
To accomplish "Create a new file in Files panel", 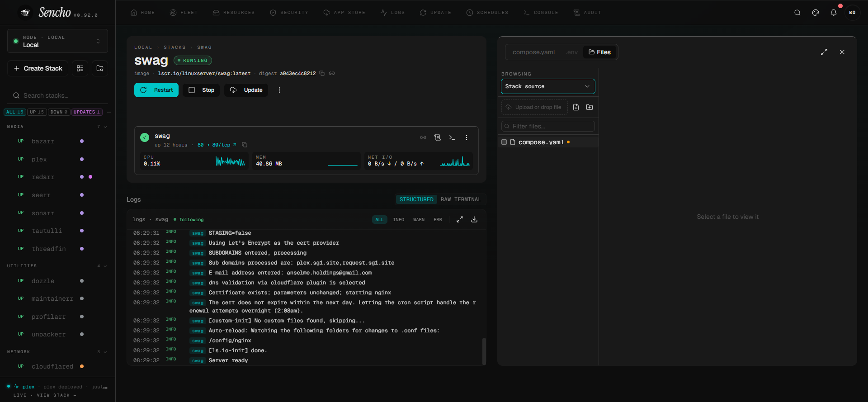I will (x=576, y=107).
